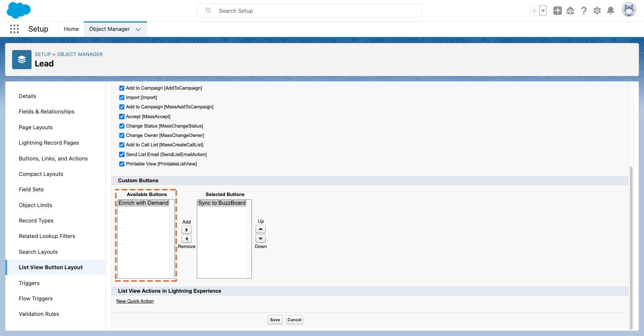Uncheck Send List Email checkbox

[x=122, y=154]
